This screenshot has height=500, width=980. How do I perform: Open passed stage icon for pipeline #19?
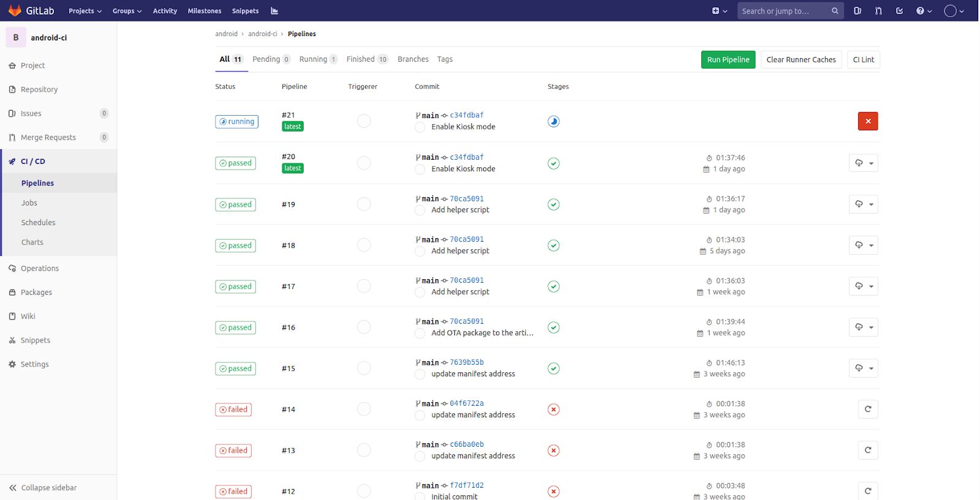pos(554,204)
